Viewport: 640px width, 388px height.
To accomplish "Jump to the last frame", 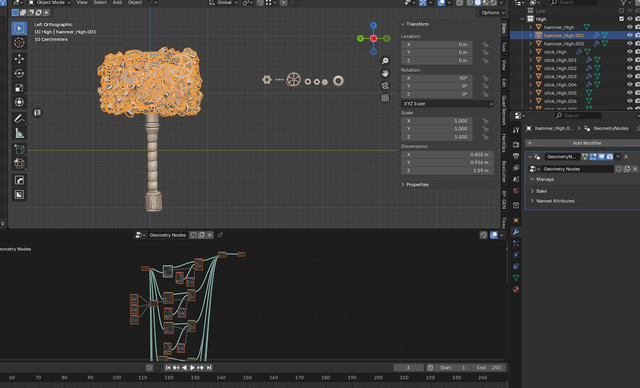I will pyautogui.click(x=209, y=368).
